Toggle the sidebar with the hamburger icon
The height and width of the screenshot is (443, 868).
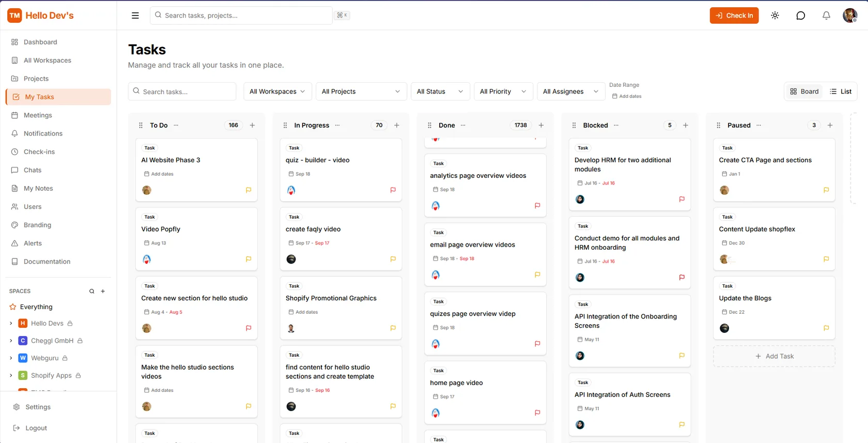(135, 16)
